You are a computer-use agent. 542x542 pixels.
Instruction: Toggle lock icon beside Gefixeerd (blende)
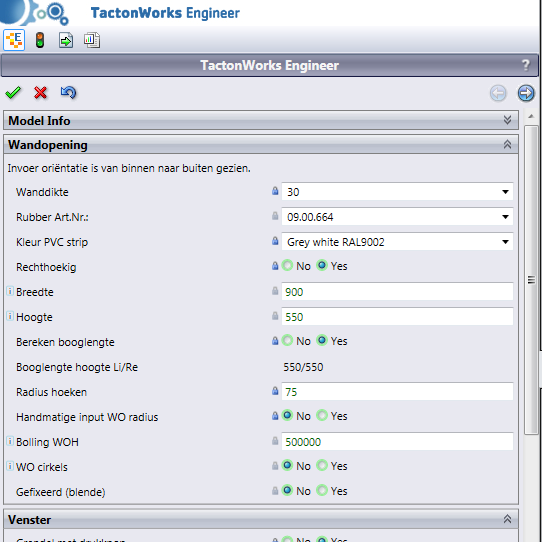pos(275,491)
